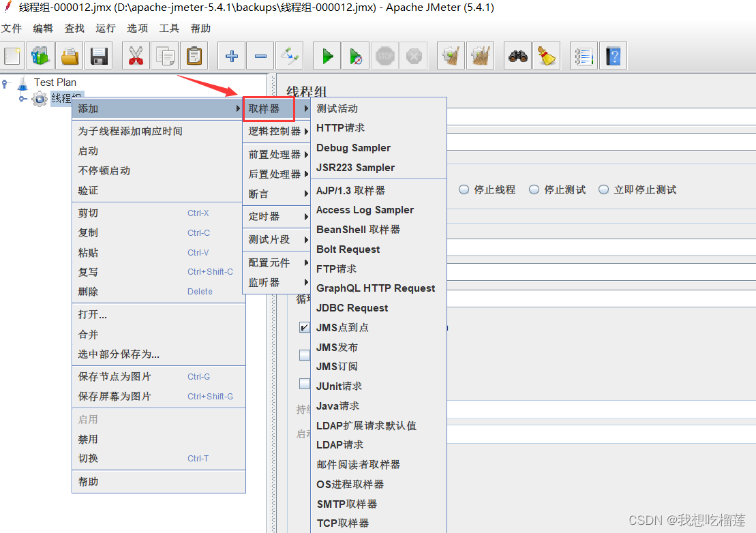756x533 pixels.
Task: Click the Test Plan flask icon
Action: pos(22,83)
